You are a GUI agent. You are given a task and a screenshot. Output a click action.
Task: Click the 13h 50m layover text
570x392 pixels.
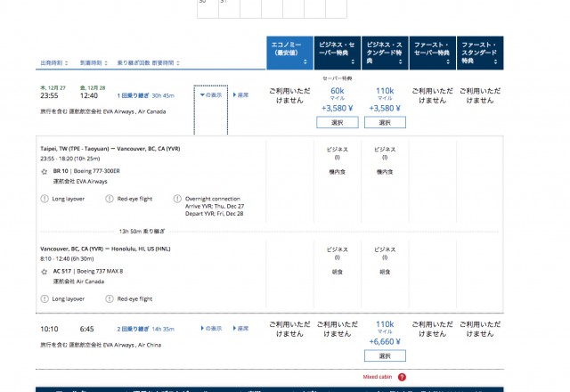tap(142, 232)
